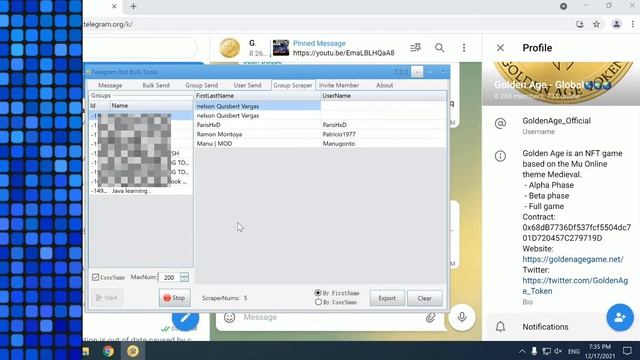Open the goldenagegame.net website link

click(573, 259)
